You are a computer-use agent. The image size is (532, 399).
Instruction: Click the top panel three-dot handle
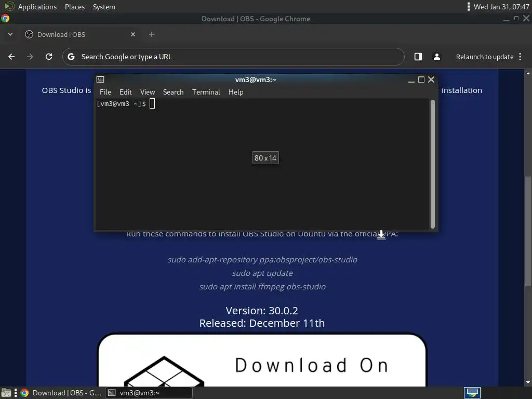tap(469, 6)
